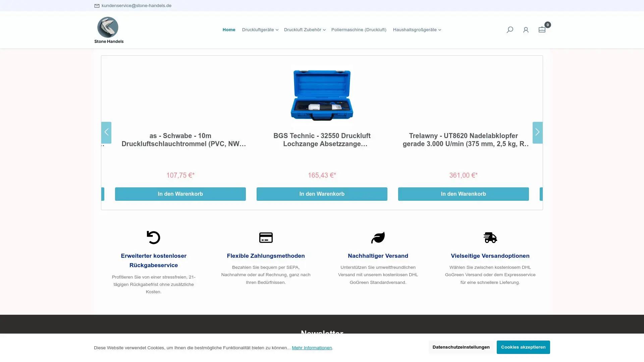Open the search magnifier icon
Screen dimensions: 644x362
tap(510, 30)
